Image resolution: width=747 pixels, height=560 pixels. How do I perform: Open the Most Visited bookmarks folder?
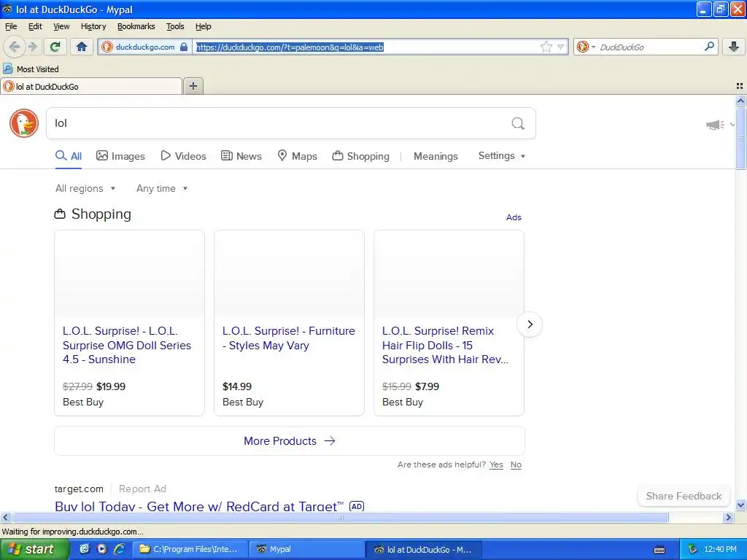tap(31, 69)
